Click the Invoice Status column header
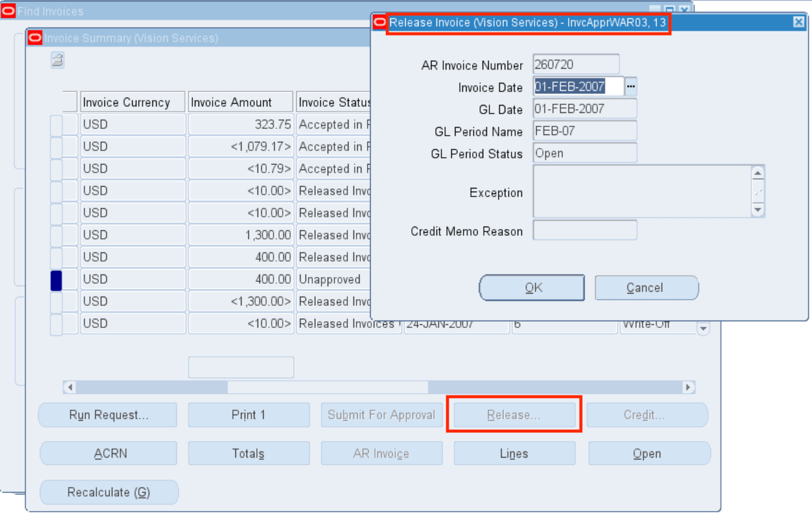 click(334, 102)
